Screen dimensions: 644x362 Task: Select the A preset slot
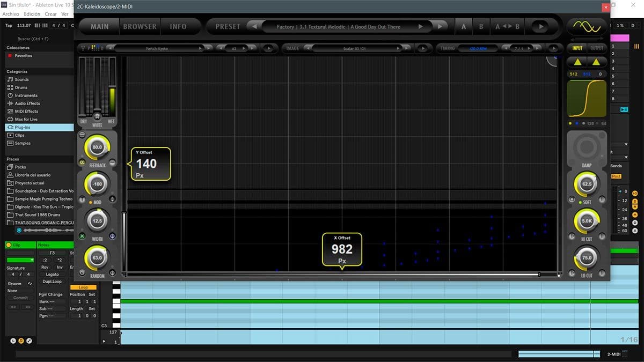(464, 27)
